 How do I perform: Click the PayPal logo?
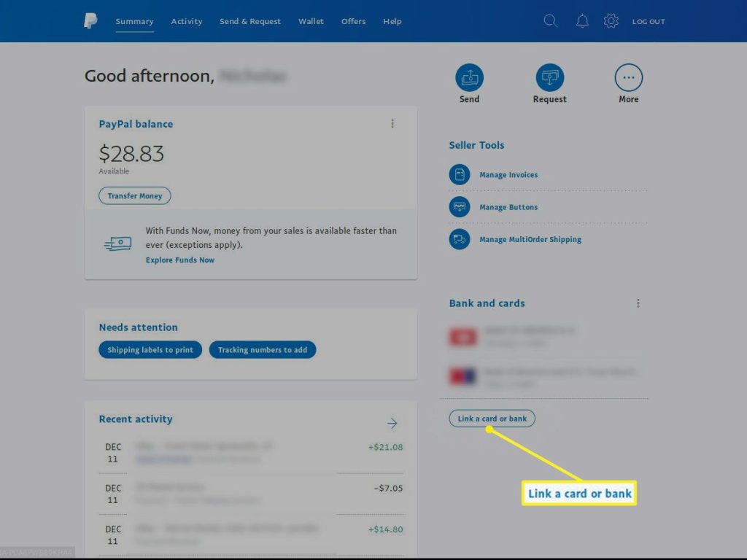tap(90, 21)
